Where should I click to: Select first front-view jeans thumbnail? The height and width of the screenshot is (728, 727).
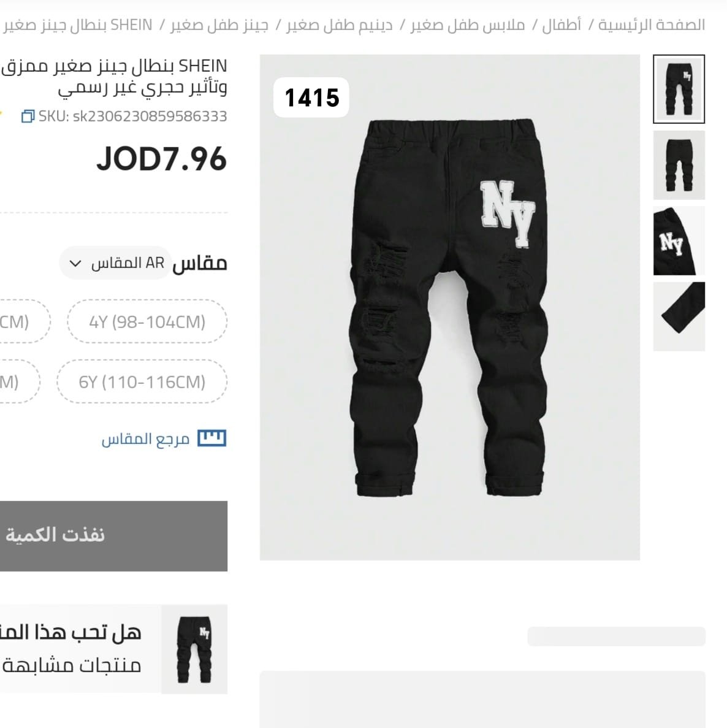pos(679,89)
